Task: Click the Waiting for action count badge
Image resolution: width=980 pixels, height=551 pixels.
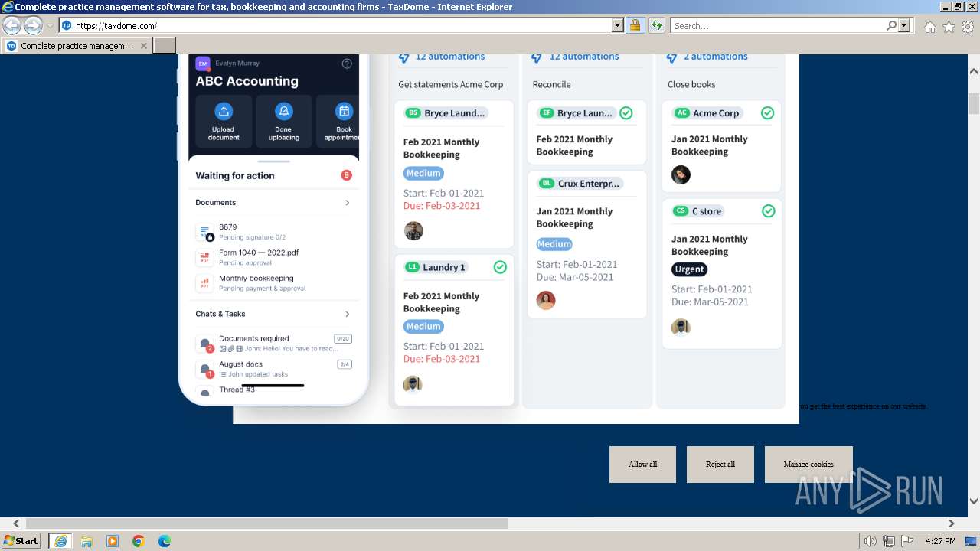Action: point(346,175)
